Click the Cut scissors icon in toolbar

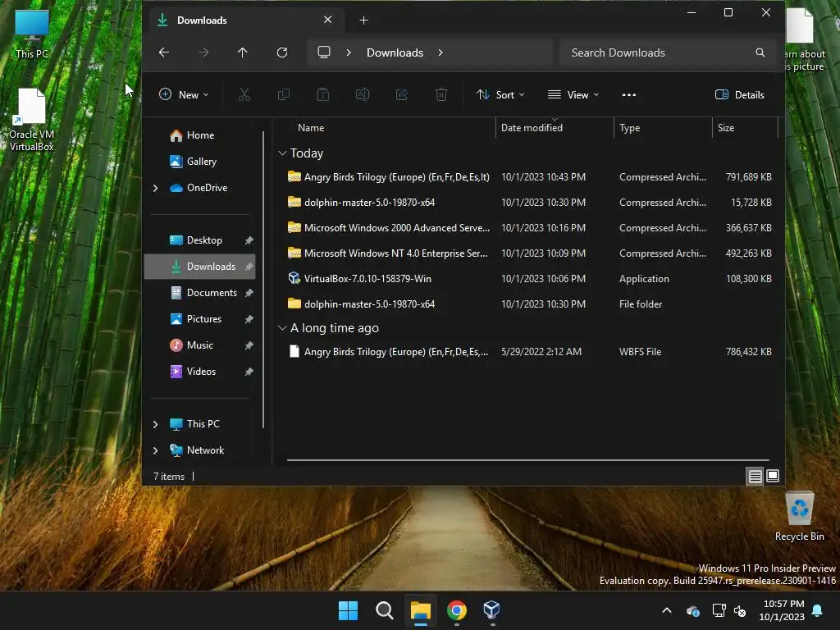[244, 95]
